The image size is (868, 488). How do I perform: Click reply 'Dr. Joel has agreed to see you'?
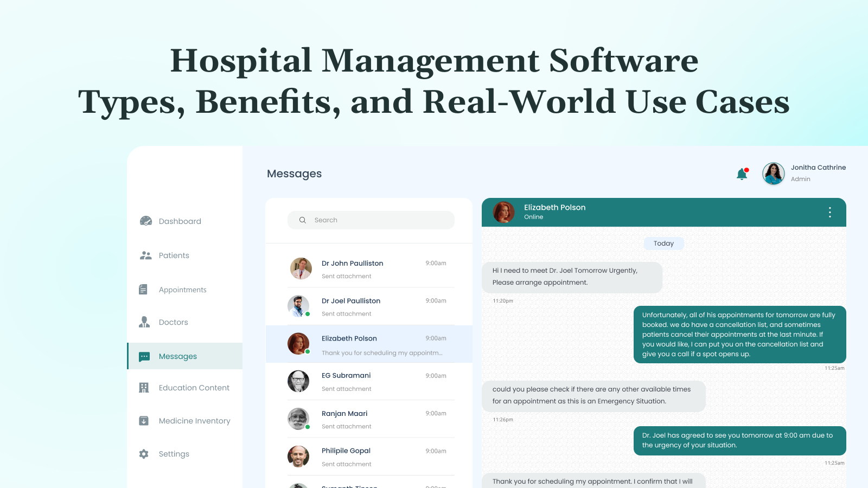click(740, 440)
